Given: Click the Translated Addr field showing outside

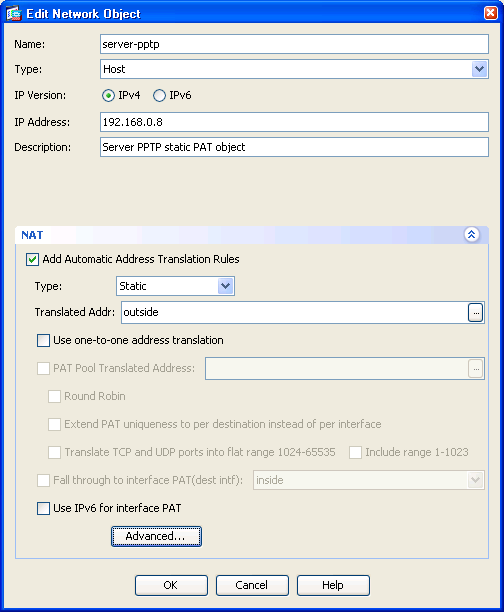Looking at the screenshot, I should pos(294,313).
